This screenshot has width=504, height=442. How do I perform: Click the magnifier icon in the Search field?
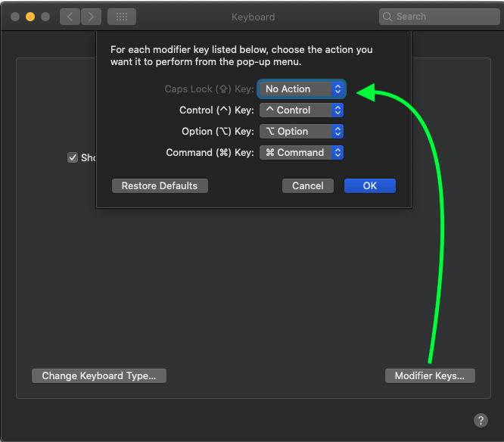[387, 17]
